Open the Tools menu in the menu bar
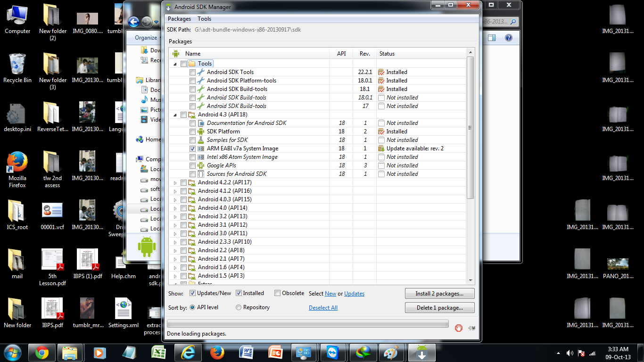This screenshot has width=644, height=362. [205, 19]
